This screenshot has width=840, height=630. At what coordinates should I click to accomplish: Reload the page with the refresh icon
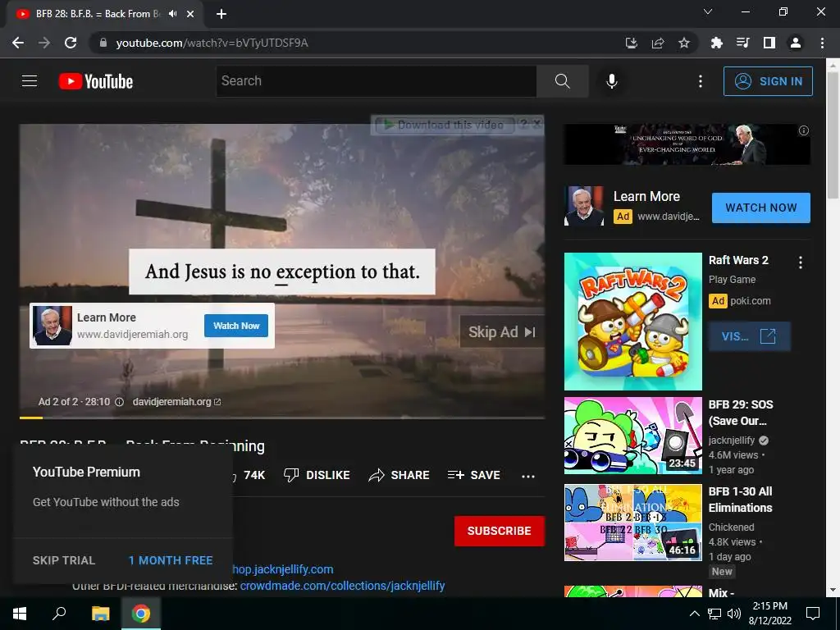point(71,43)
